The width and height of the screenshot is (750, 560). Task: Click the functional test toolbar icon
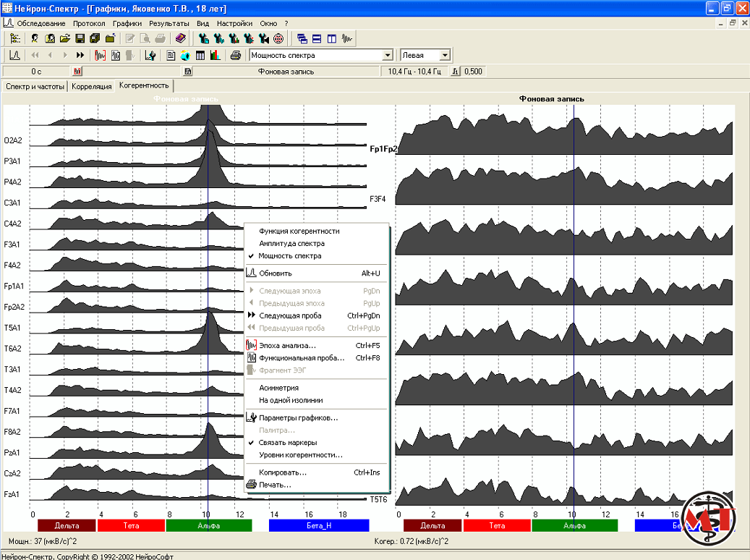pos(115,55)
